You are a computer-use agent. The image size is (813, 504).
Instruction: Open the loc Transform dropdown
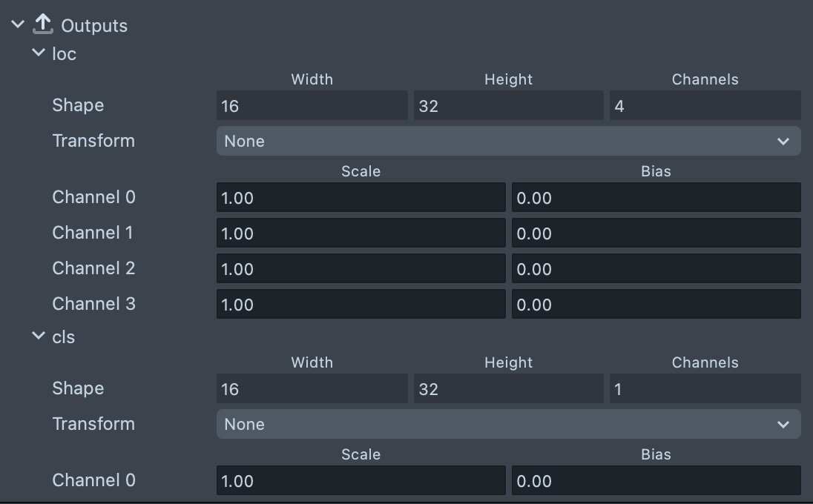click(x=508, y=141)
